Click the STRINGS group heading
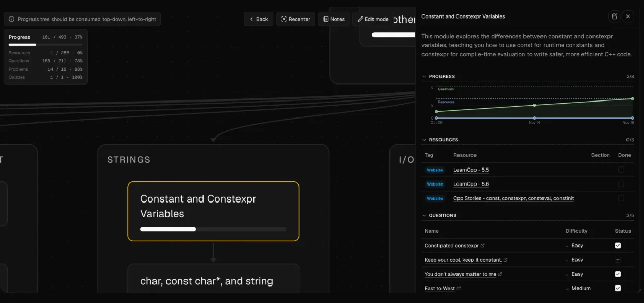Viewport: 644px width, 303px height. [129, 160]
